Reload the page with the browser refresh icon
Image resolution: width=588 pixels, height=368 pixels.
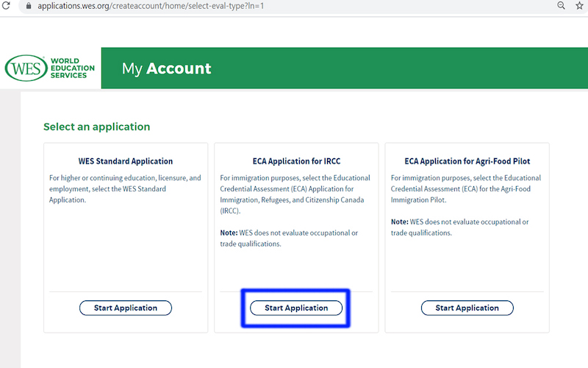[x=6, y=5]
